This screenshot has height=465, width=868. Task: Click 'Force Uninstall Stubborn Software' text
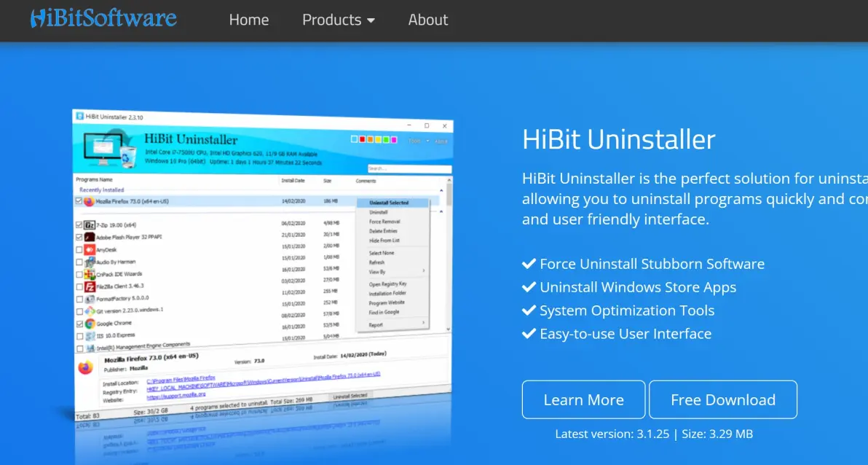[652, 264]
